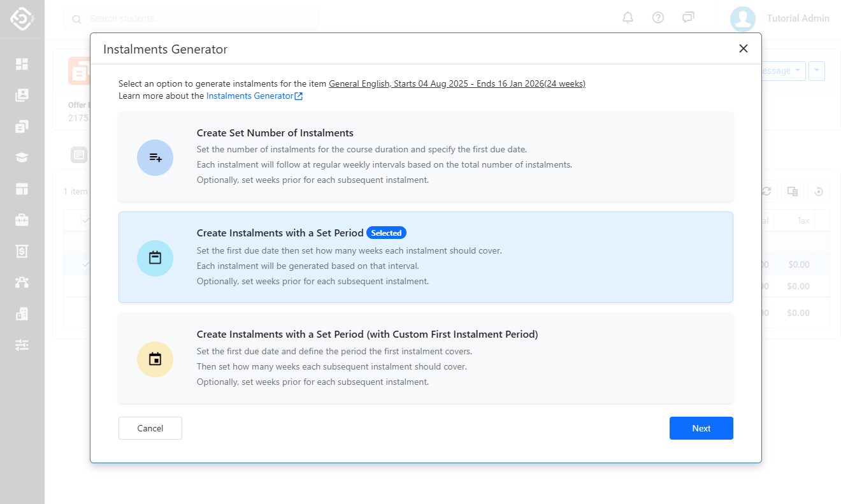Open the Tutorial Admin user menu
Viewport: 841px width, 504px height.
pyautogui.click(x=780, y=18)
